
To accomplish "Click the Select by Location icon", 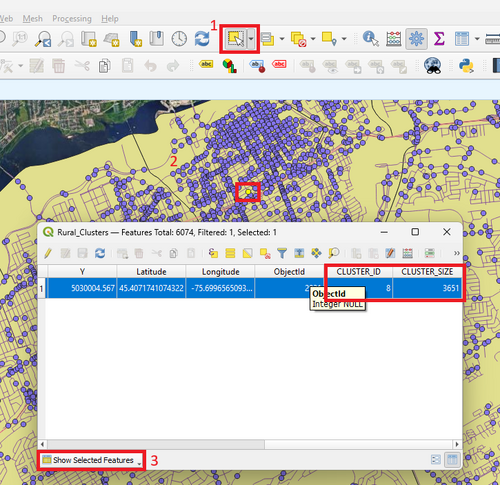I will [329, 39].
